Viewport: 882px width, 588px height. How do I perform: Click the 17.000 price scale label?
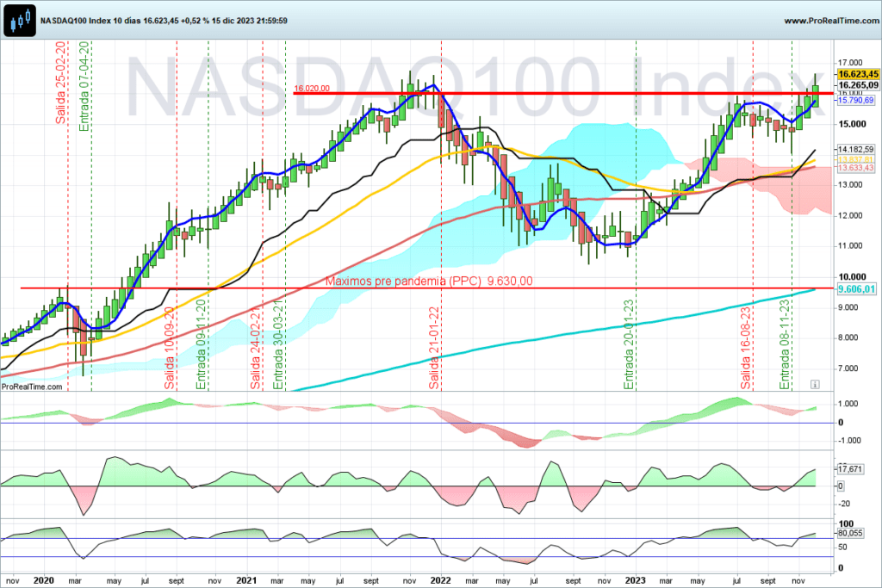[x=850, y=62]
